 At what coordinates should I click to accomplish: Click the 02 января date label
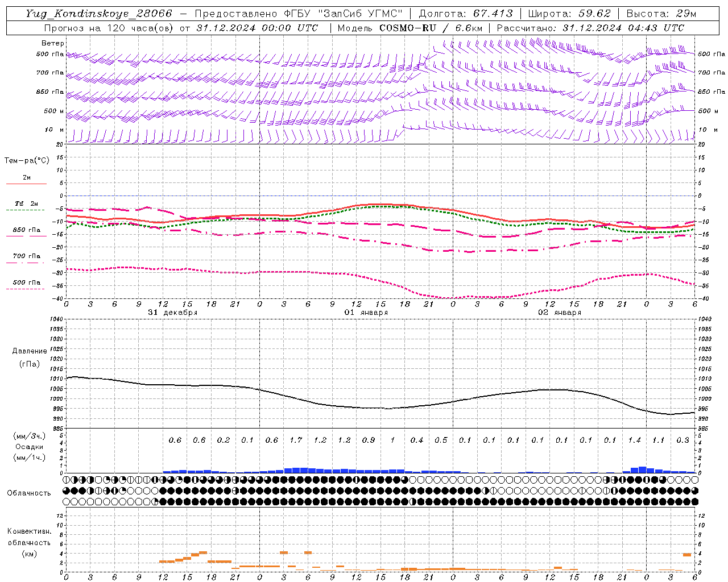pos(560,313)
